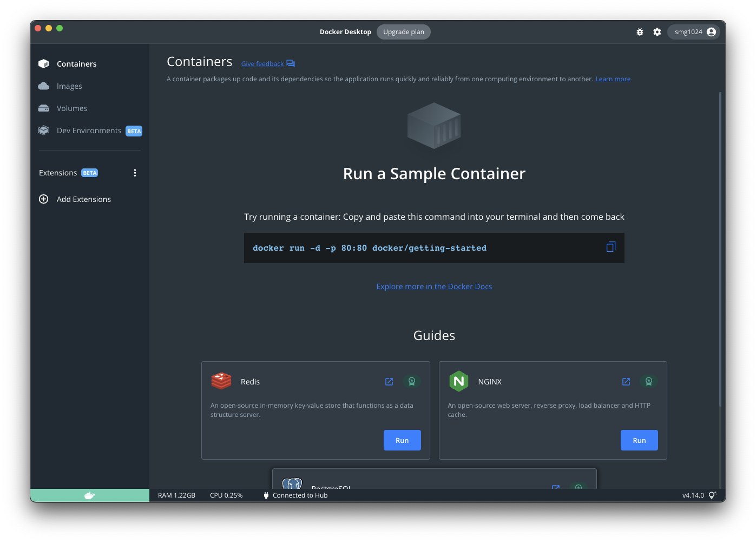
Task: Click the Learn more link
Action: [x=613, y=79]
